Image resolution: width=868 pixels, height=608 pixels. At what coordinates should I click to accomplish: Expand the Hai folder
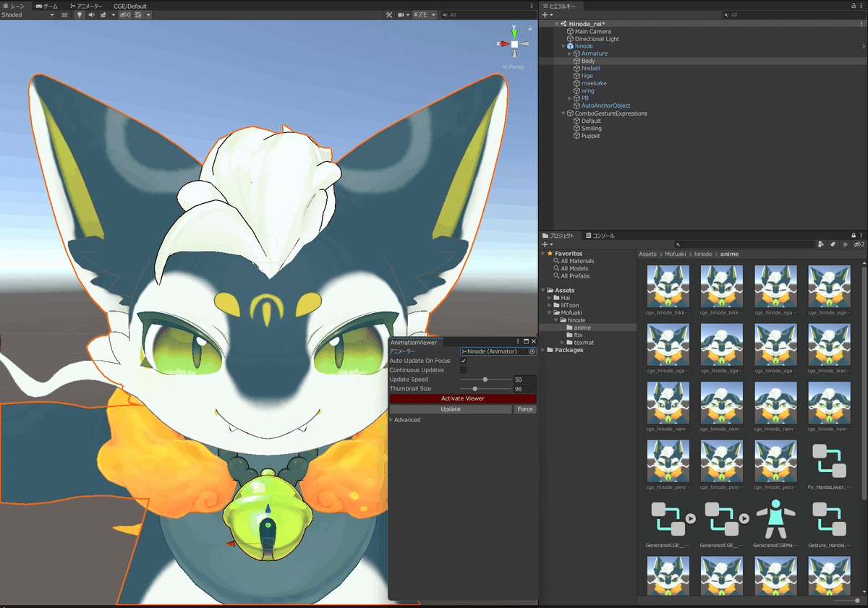coord(550,298)
